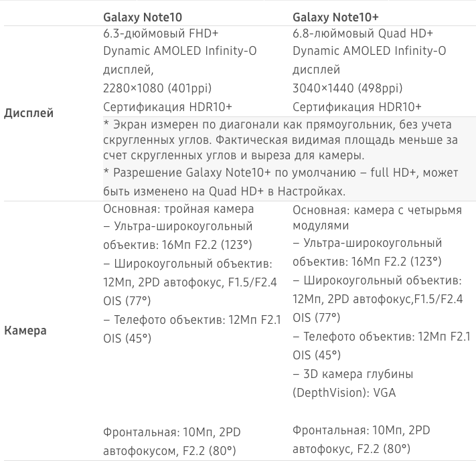The height and width of the screenshot is (461, 476).
Task: Click Note10 Ультра-широкоугольный объектив line
Action: [178, 236]
